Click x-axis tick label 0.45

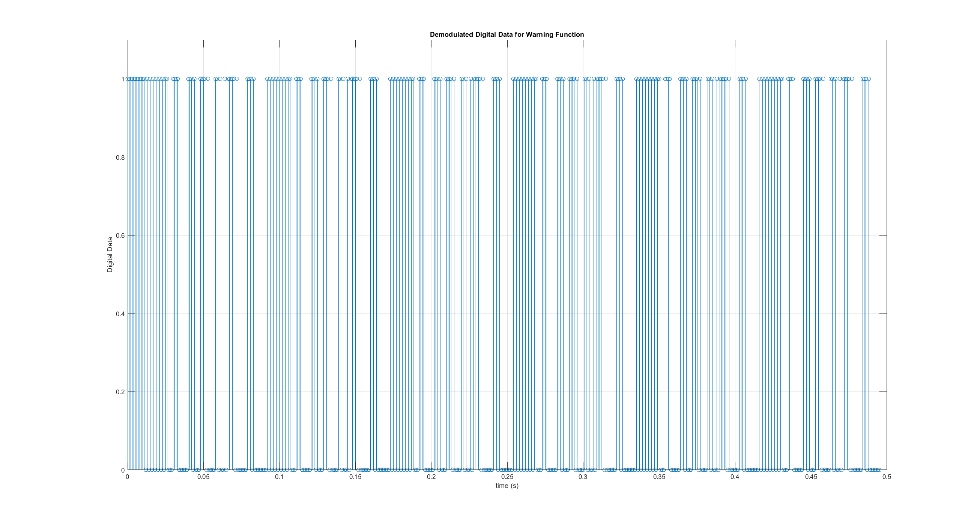(x=811, y=477)
